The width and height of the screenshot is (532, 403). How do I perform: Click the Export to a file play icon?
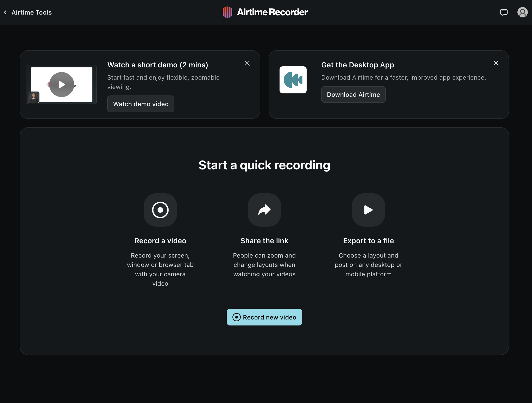coord(368,210)
